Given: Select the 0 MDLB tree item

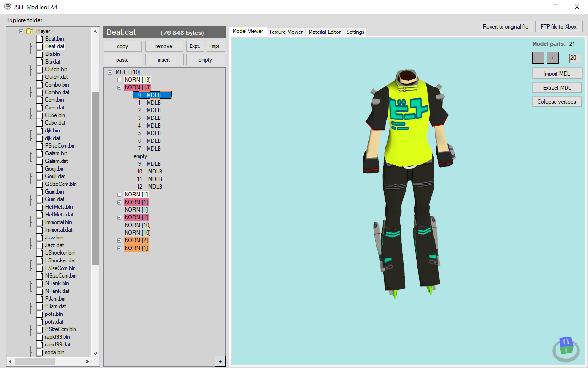Looking at the screenshot, I should (152, 95).
